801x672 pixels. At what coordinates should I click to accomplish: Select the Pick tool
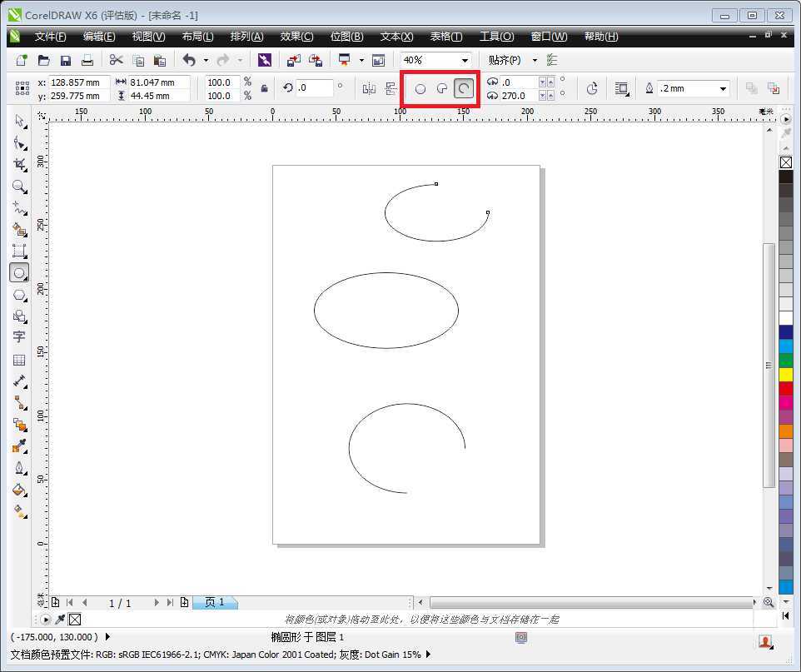pyautogui.click(x=20, y=122)
